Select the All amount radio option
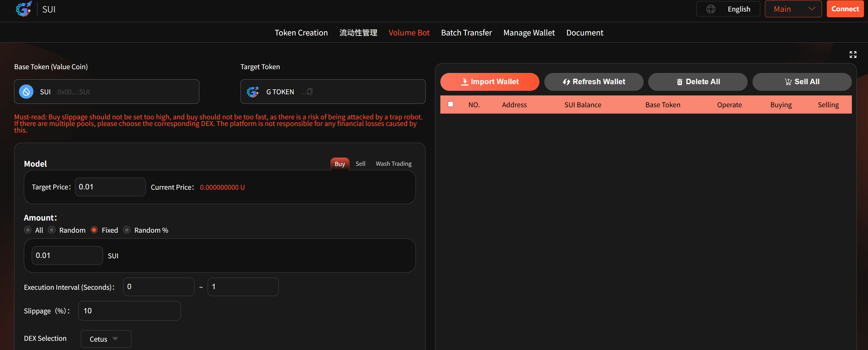Image resolution: width=868 pixels, height=350 pixels. coord(28,230)
